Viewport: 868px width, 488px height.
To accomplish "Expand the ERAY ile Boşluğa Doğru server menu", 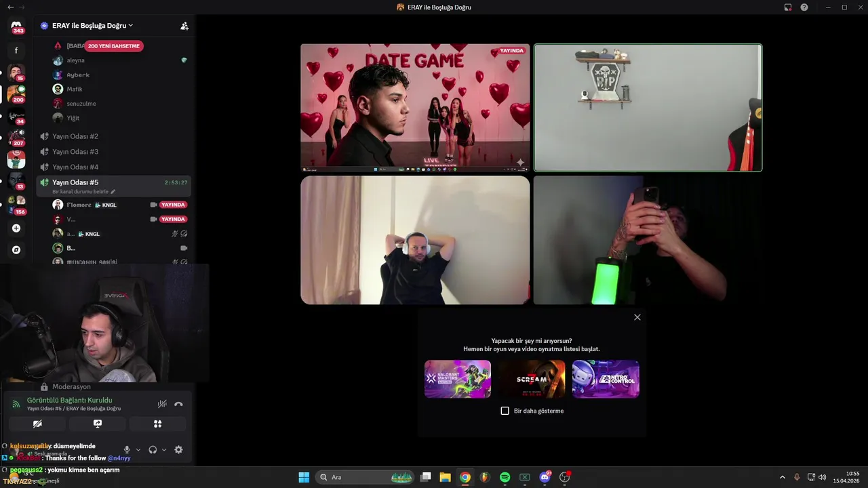I will click(x=86, y=26).
